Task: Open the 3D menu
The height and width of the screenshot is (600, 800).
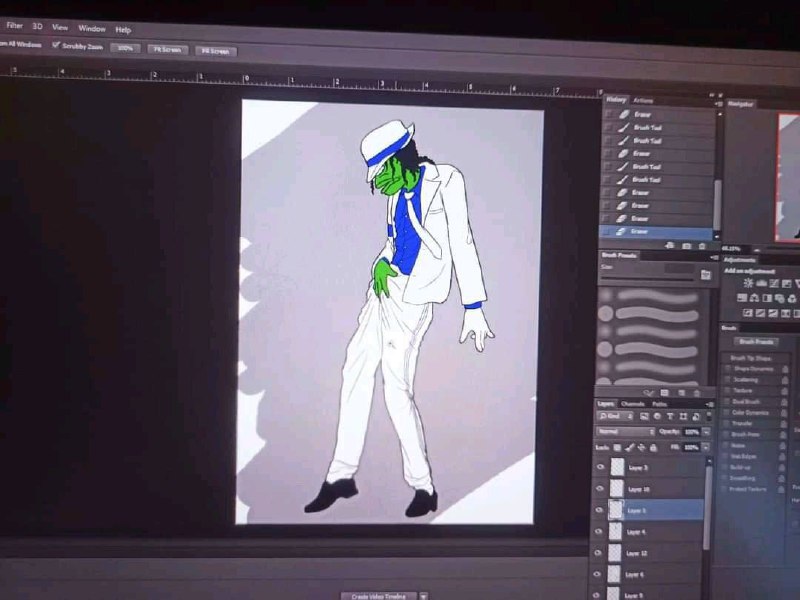Action: tap(37, 26)
